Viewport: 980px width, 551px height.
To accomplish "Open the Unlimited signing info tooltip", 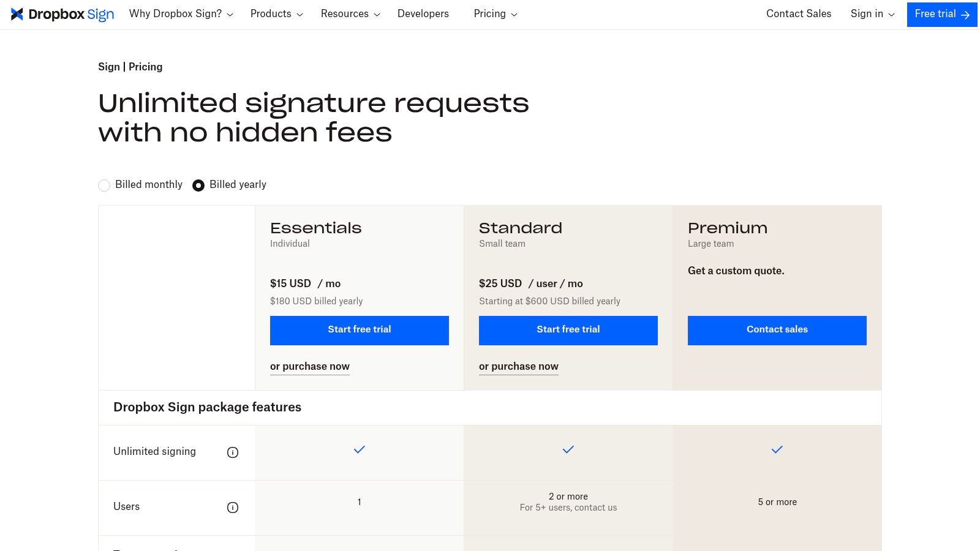I will (x=232, y=452).
